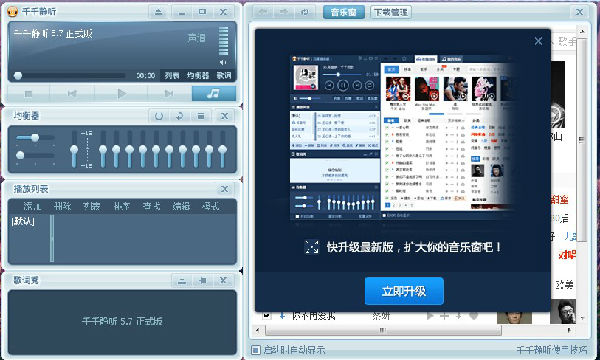The width and height of the screenshot is (600, 360).
Task: Switch to the 音乐窗 tab
Action: [x=344, y=12]
